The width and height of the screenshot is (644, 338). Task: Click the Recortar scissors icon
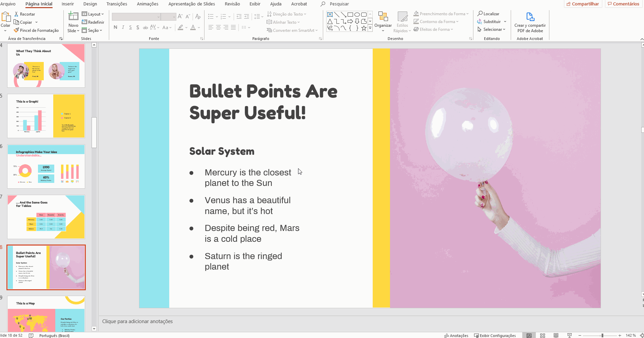pyautogui.click(x=16, y=14)
